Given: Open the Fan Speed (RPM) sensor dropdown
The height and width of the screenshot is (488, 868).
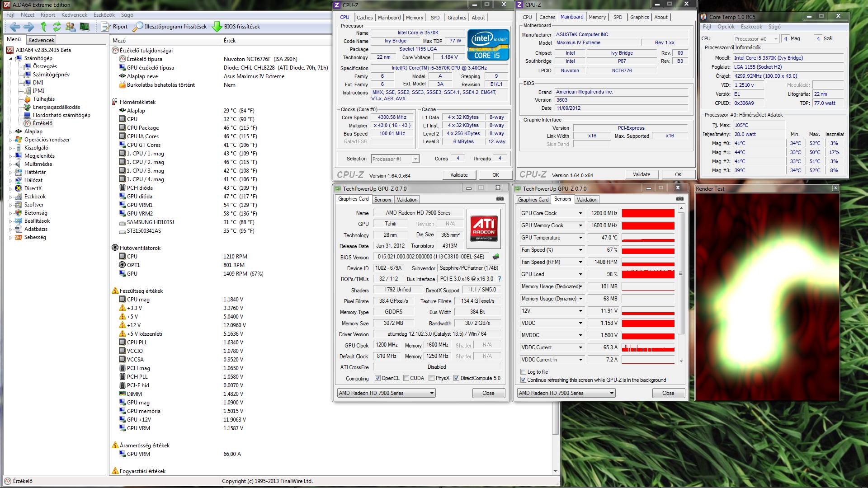Looking at the screenshot, I should coord(580,262).
